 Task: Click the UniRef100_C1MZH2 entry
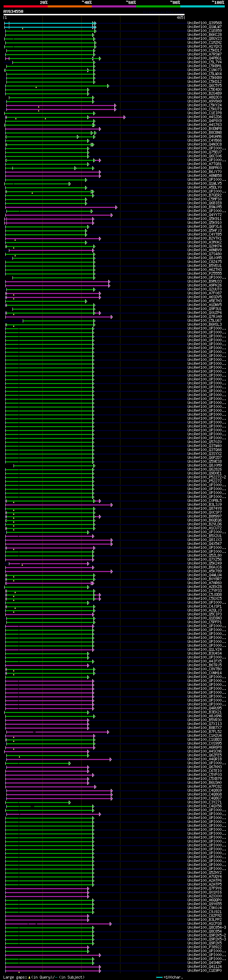click(x=204, y=43)
